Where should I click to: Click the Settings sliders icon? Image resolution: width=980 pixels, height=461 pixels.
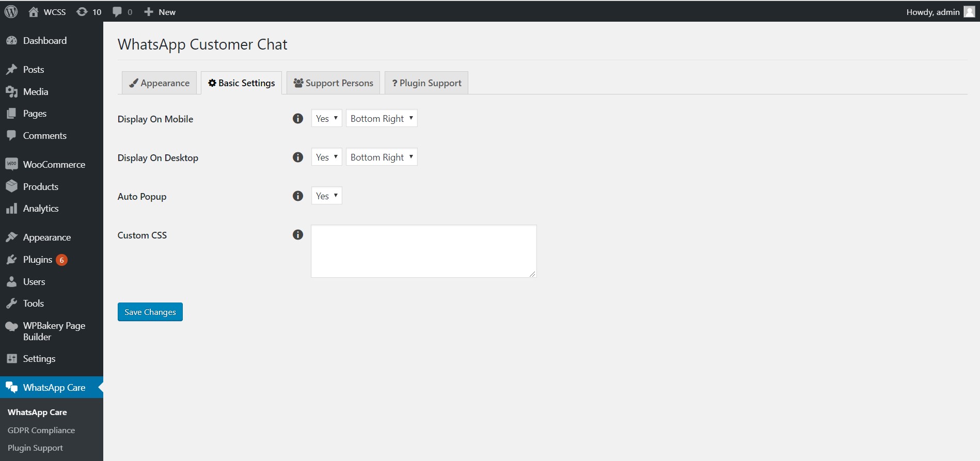coord(11,359)
